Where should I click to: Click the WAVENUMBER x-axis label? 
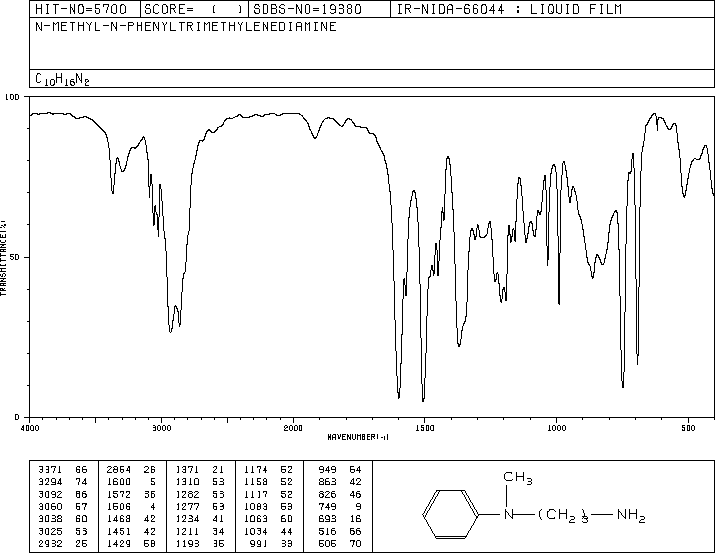(x=357, y=437)
